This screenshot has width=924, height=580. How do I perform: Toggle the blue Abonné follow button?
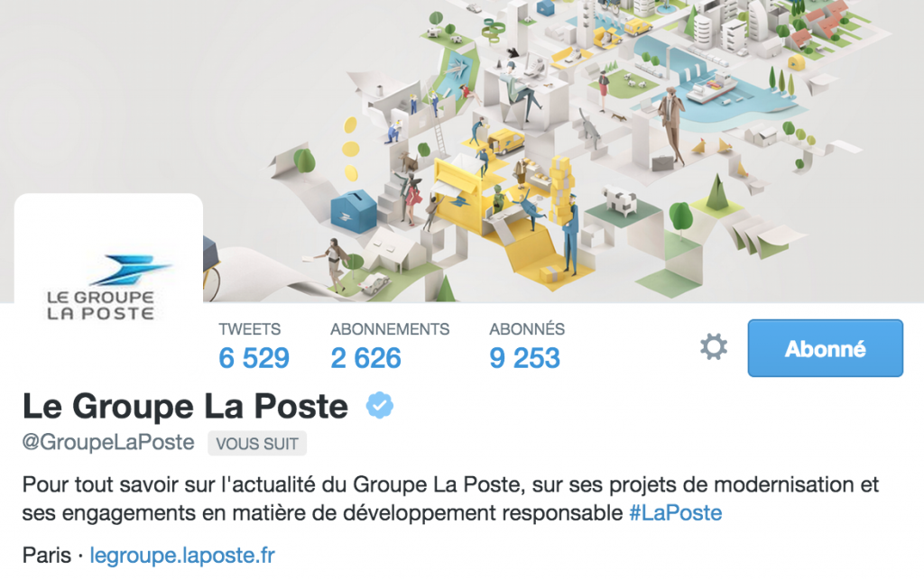coord(825,348)
